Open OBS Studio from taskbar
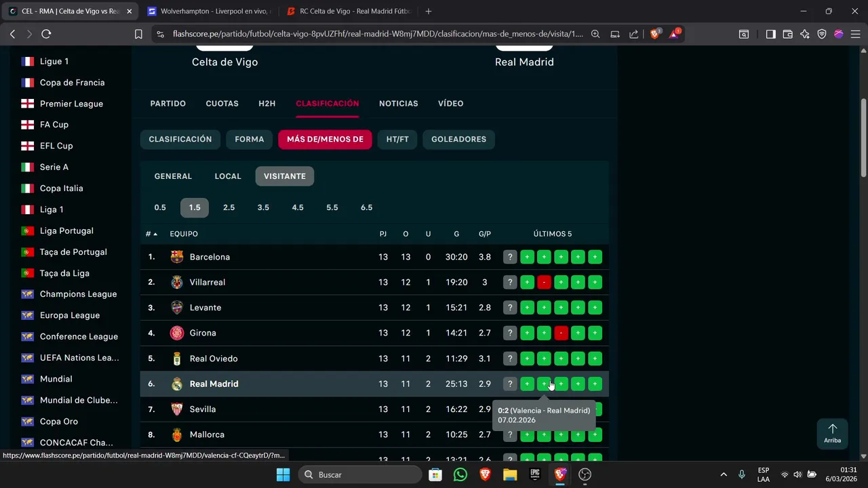 (x=585, y=474)
